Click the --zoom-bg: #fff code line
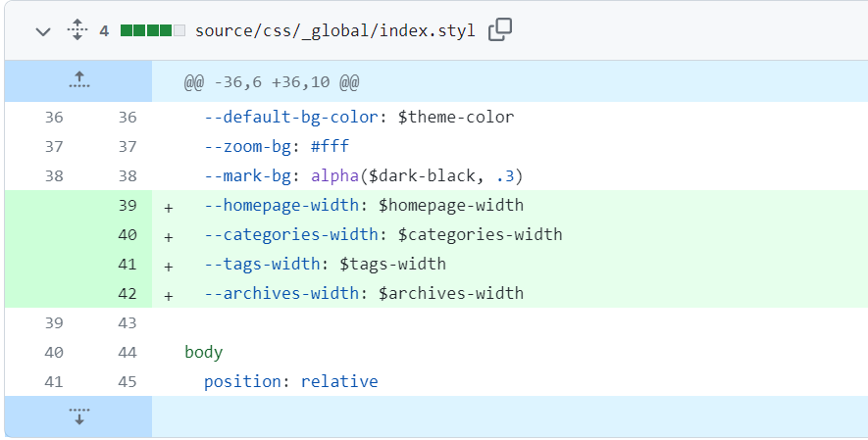Image resolution: width=868 pixels, height=440 pixels. (x=276, y=147)
